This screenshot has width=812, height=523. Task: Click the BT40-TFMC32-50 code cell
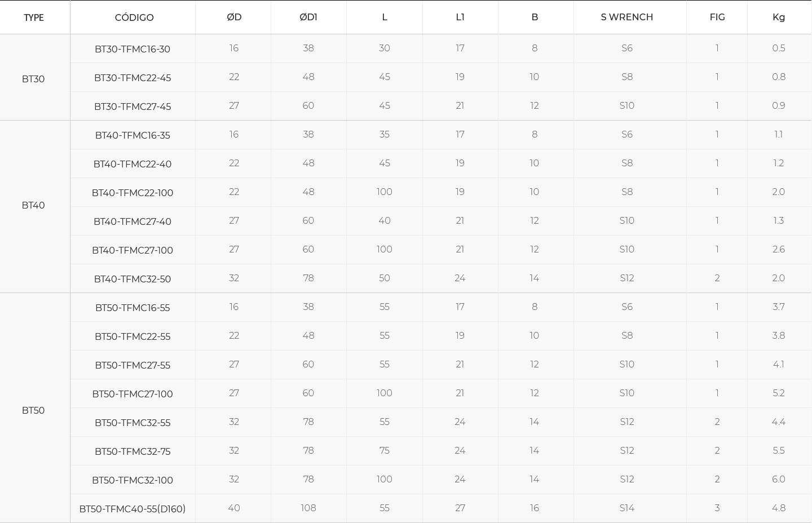click(x=133, y=279)
